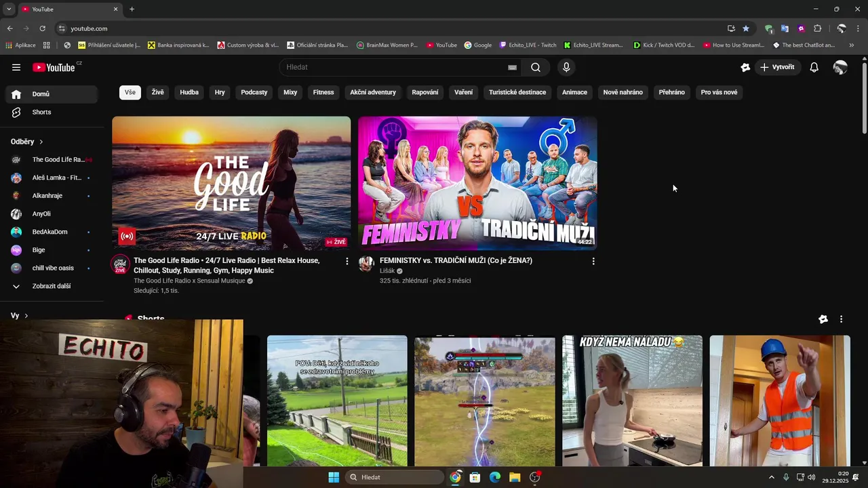Select the Živě filter chip
The height and width of the screenshot is (488, 868).
(x=157, y=92)
